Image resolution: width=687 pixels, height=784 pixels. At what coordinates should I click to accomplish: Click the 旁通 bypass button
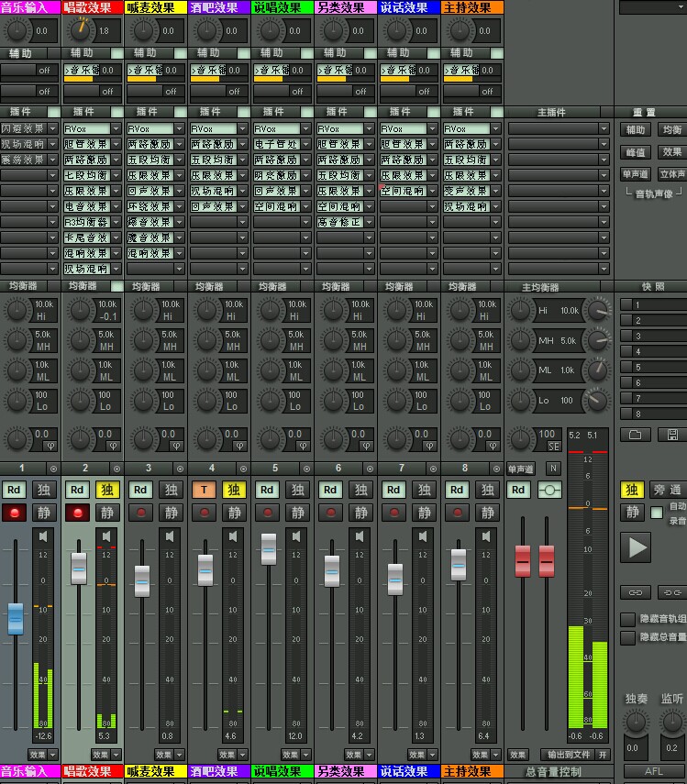click(x=668, y=490)
